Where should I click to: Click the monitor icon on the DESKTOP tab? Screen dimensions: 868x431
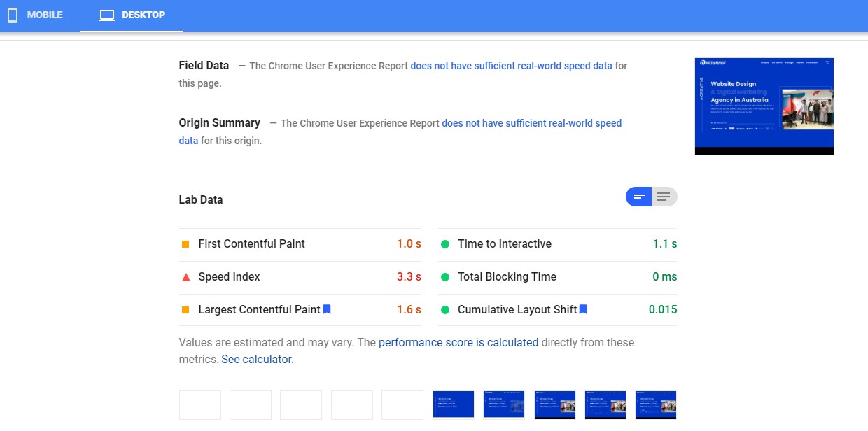click(x=107, y=14)
